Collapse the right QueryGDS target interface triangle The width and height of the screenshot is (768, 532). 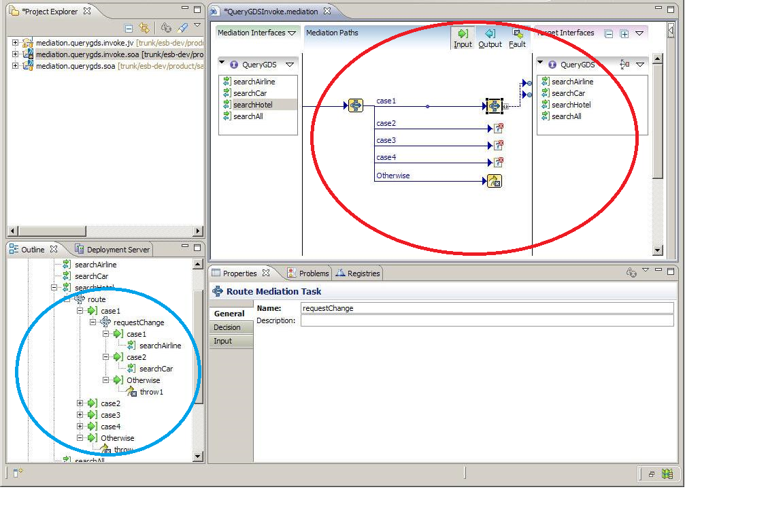coord(540,63)
